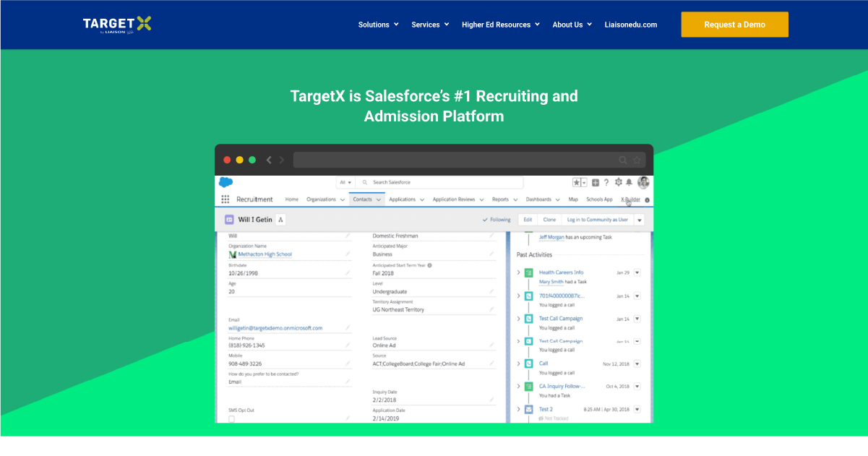Click the magnifier in mock address bar
The height and width of the screenshot is (456, 868).
point(623,160)
